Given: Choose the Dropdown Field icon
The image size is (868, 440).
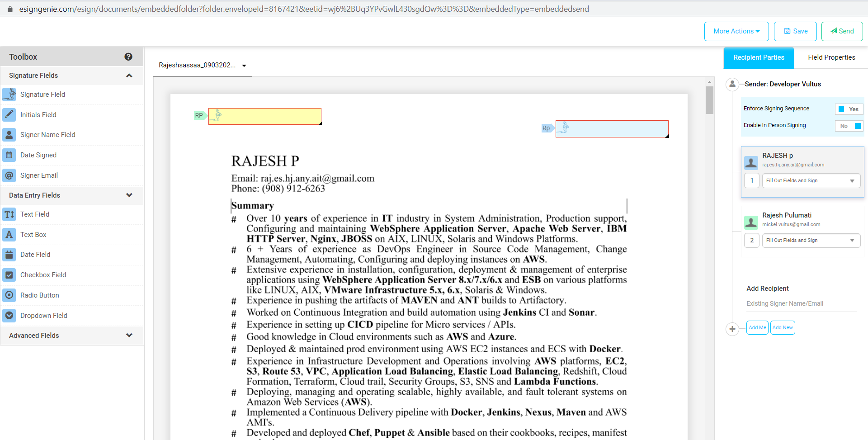Looking at the screenshot, I should coord(9,316).
